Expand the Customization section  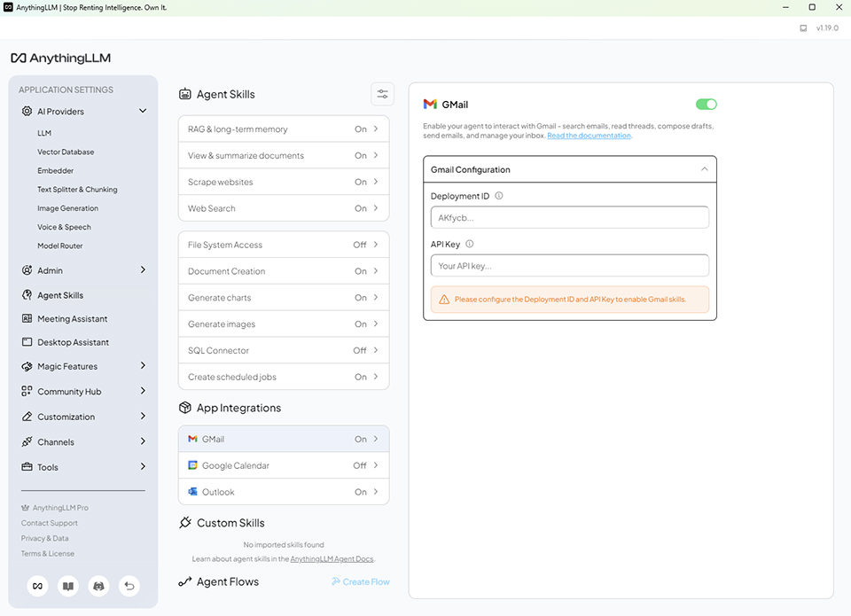click(143, 417)
